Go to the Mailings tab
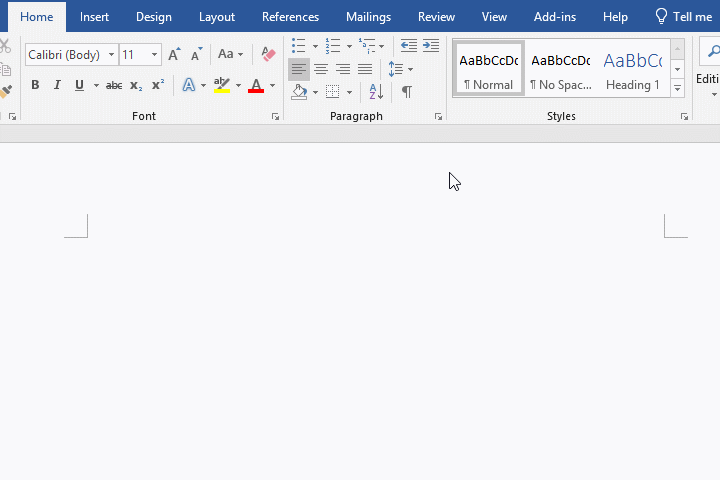The height and width of the screenshot is (480, 720). point(368,17)
